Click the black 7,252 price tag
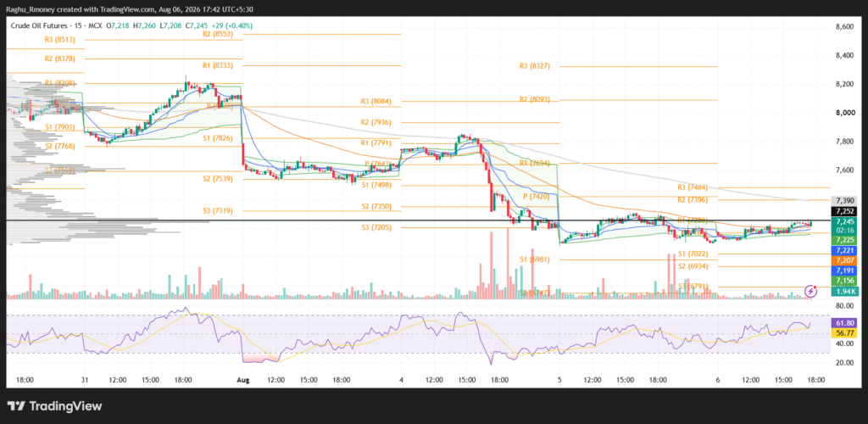The height and width of the screenshot is (424, 868). pyautogui.click(x=845, y=212)
